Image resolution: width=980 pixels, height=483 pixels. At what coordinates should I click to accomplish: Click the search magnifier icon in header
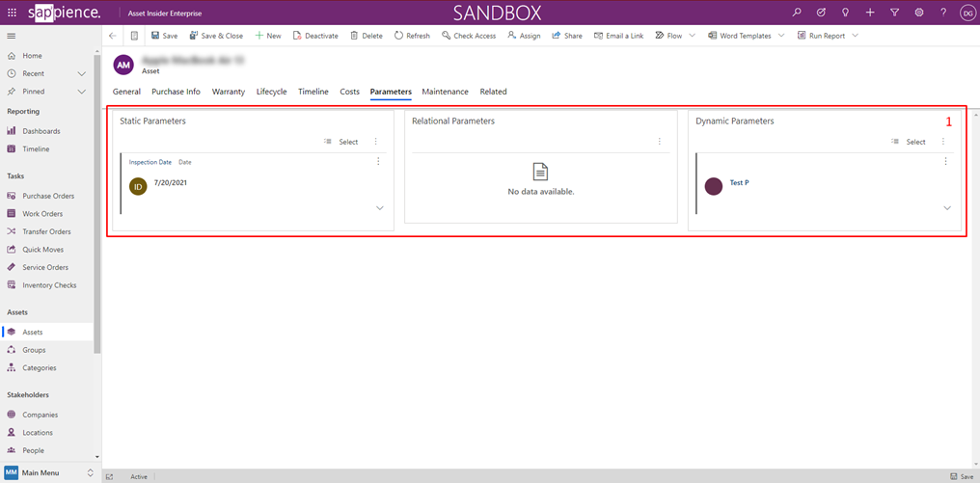pyautogui.click(x=797, y=13)
